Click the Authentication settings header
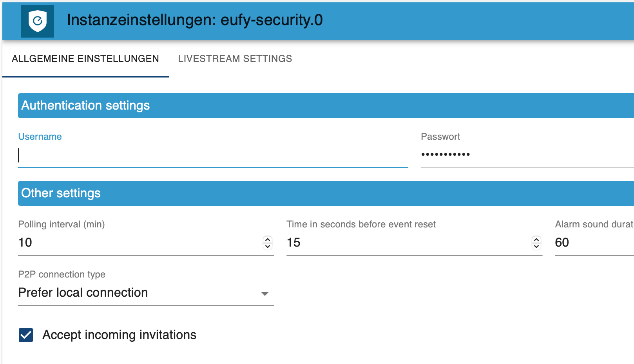This screenshot has height=364, width=634. click(326, 106)
